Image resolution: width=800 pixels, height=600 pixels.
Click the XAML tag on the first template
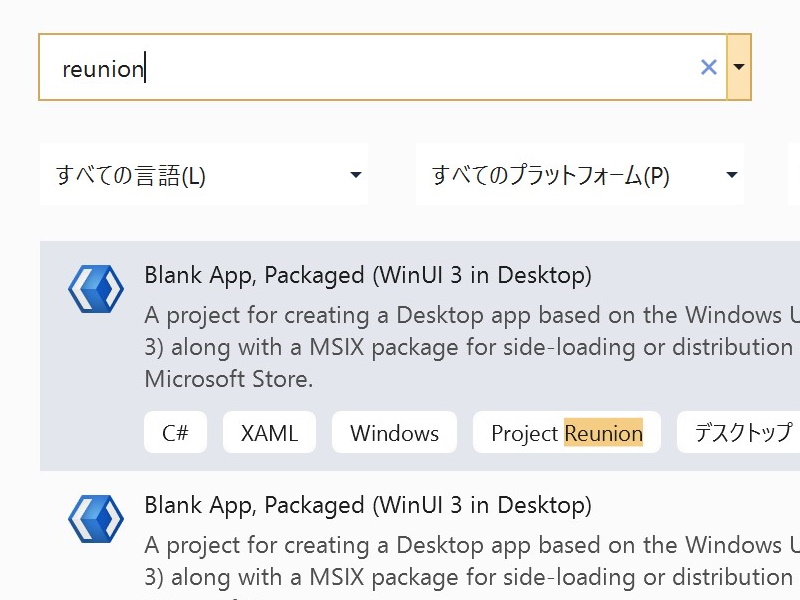click(x=269, y=433)
